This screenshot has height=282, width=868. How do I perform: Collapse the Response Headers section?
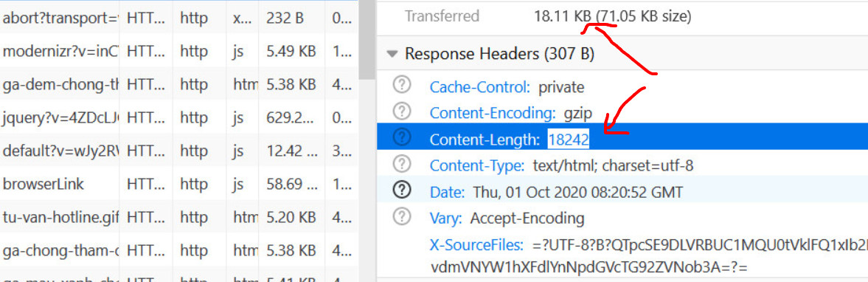(392, 55)
